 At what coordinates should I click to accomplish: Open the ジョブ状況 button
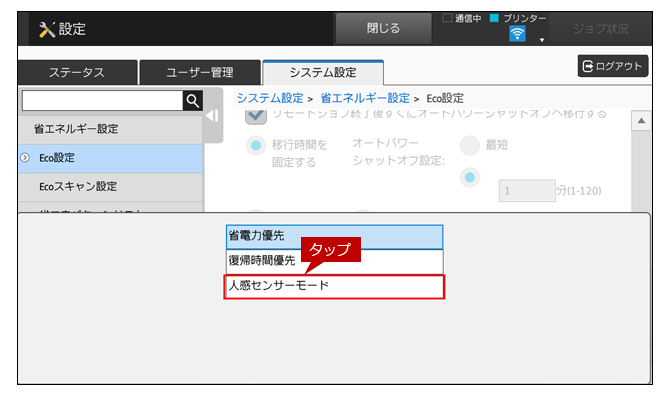(600, 29)
